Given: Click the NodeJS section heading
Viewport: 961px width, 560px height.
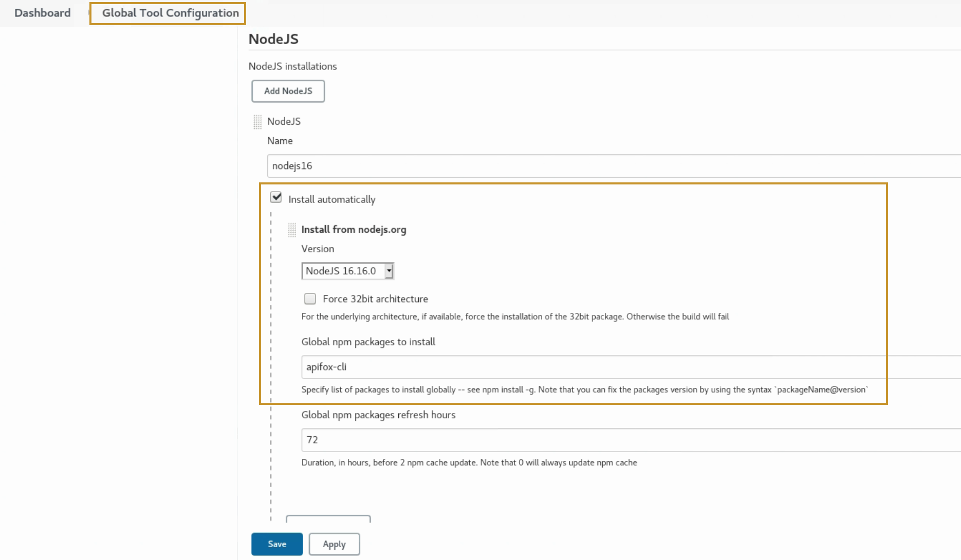Looking at the screenshot, I should (273, 39).
